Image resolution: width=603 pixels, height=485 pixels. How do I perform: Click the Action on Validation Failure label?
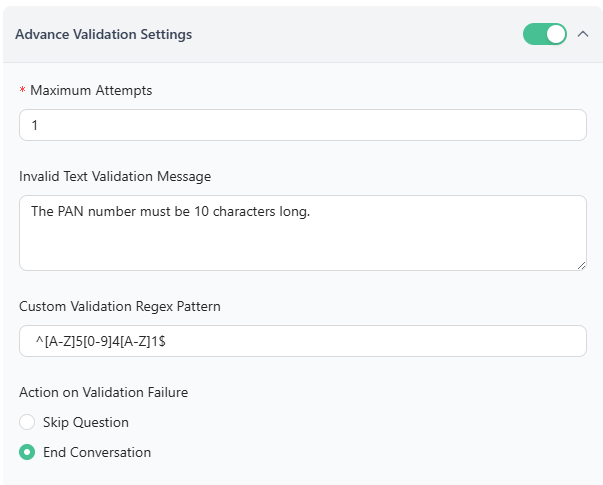pyautogui.click(x=103, y=392)
